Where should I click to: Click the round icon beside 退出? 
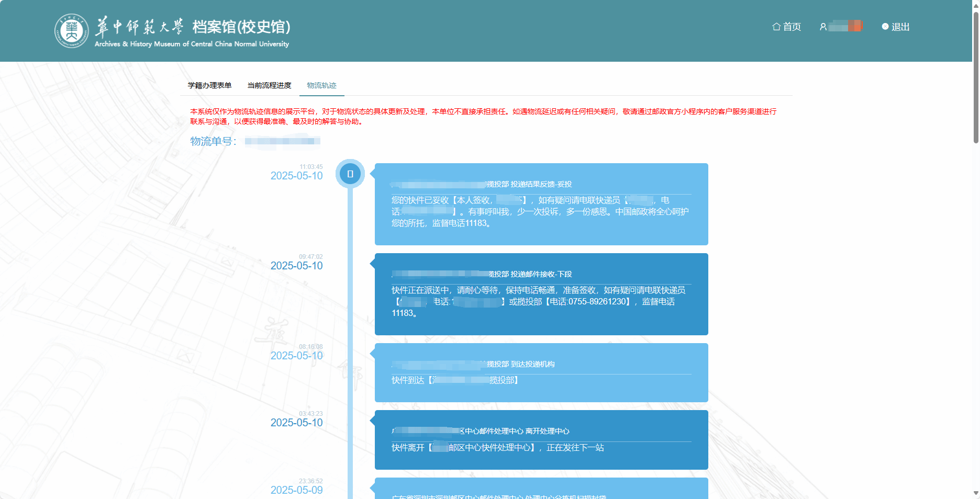885,27
